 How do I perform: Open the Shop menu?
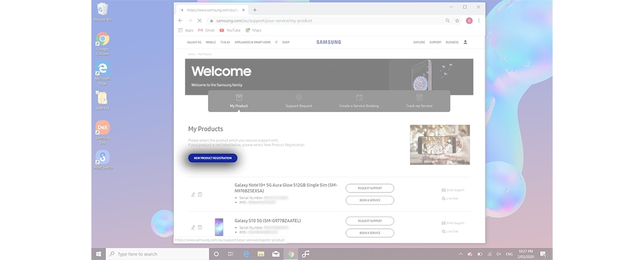[286, 42]
